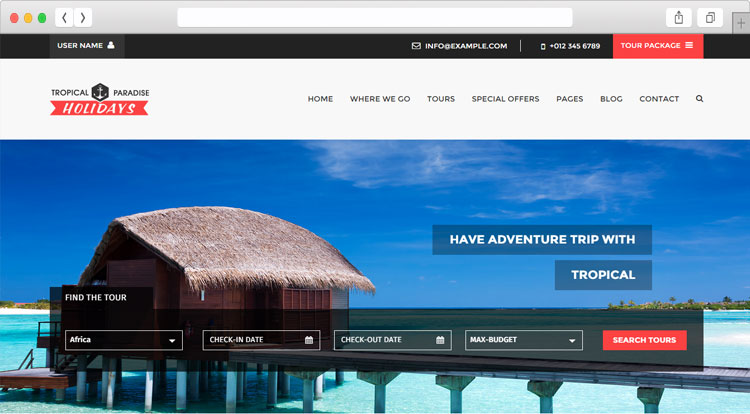Open the check-out calendar icon
This screenshot has width=750, height=414.
click(440, 340)
